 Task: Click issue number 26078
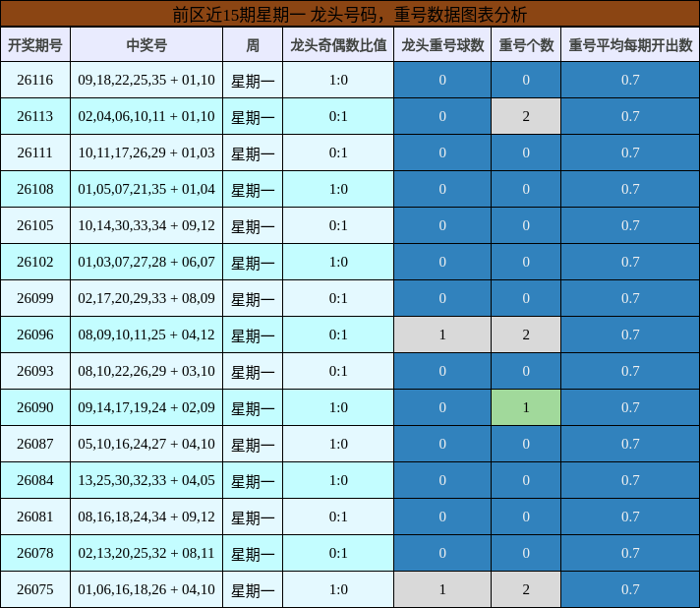[35, 553]
